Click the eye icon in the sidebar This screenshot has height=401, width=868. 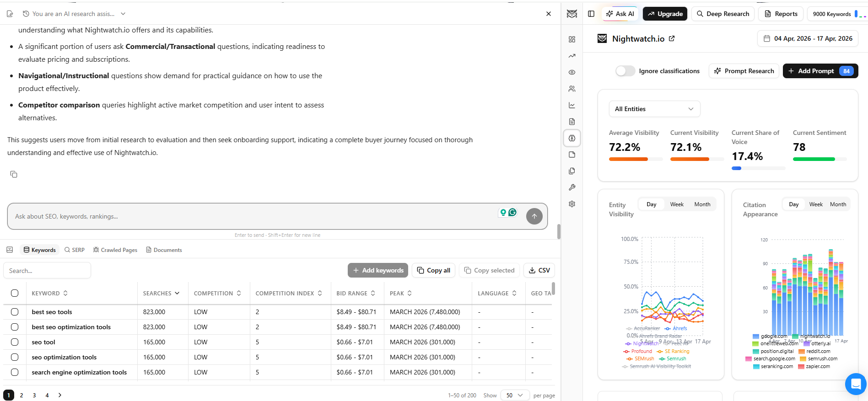pos(572,72)
